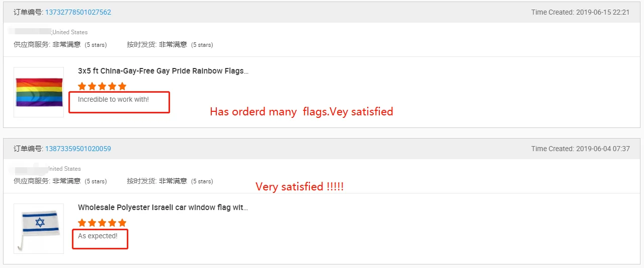Image resolution: width=644 pixels, height=268 pixels.
Task: Open the Gay Pride Rainbow Flags product title
Action: [163, 71]
